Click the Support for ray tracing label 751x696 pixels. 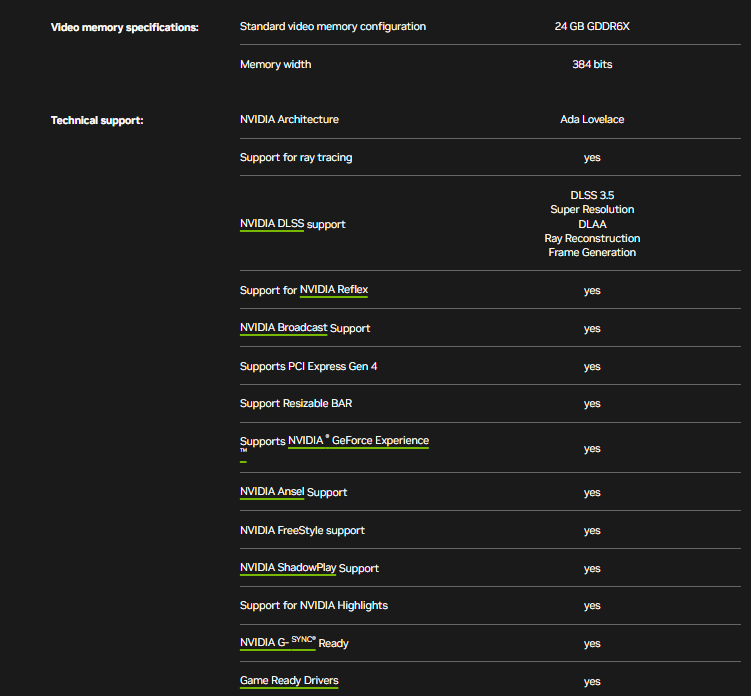pos(296,157)
